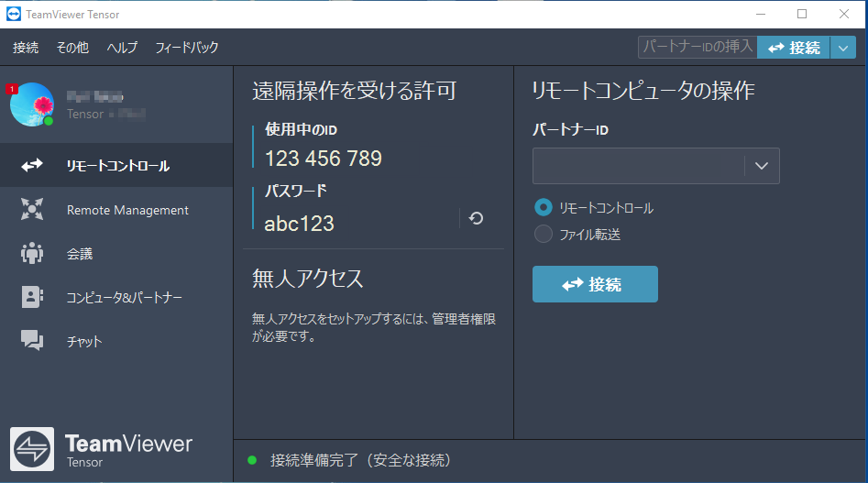Click the Tensor text under the profile name

(x=85, y=114)
